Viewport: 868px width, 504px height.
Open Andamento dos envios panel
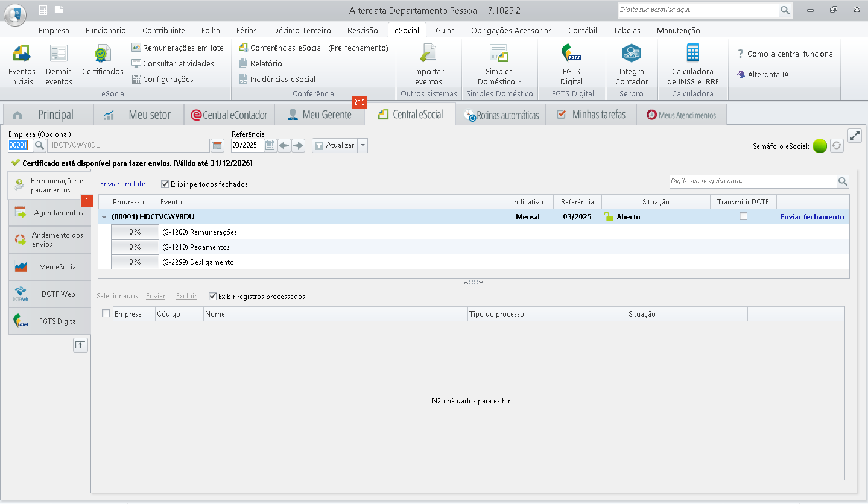point(50,239)
